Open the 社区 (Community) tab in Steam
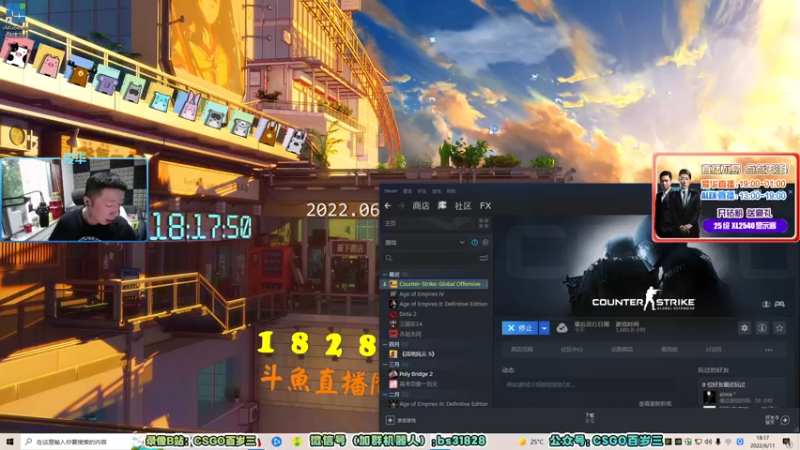Viewport: 800px width, 450px height. point(463,206)
